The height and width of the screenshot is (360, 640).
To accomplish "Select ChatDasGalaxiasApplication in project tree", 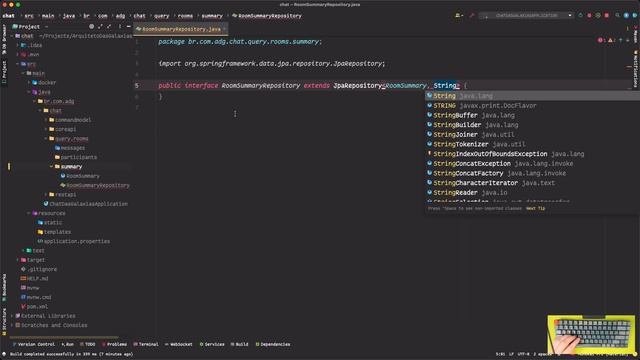I will coord(86,204).
